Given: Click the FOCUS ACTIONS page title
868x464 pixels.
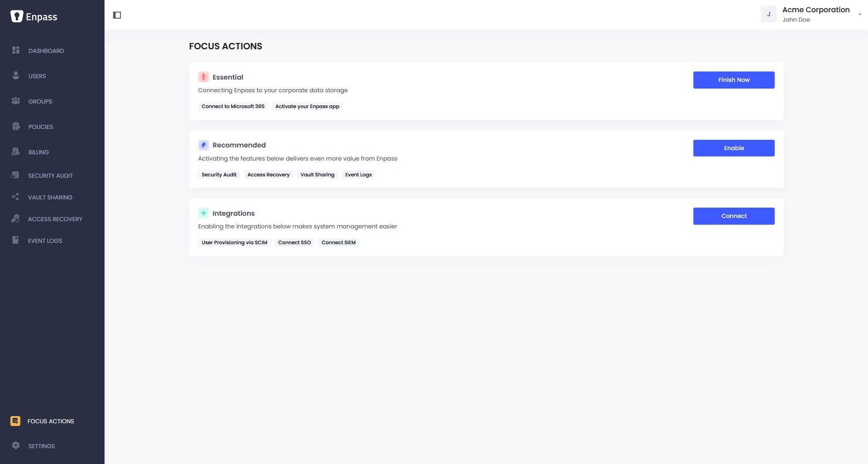Looking at the screenshot, I should click(x=226, y=46).
